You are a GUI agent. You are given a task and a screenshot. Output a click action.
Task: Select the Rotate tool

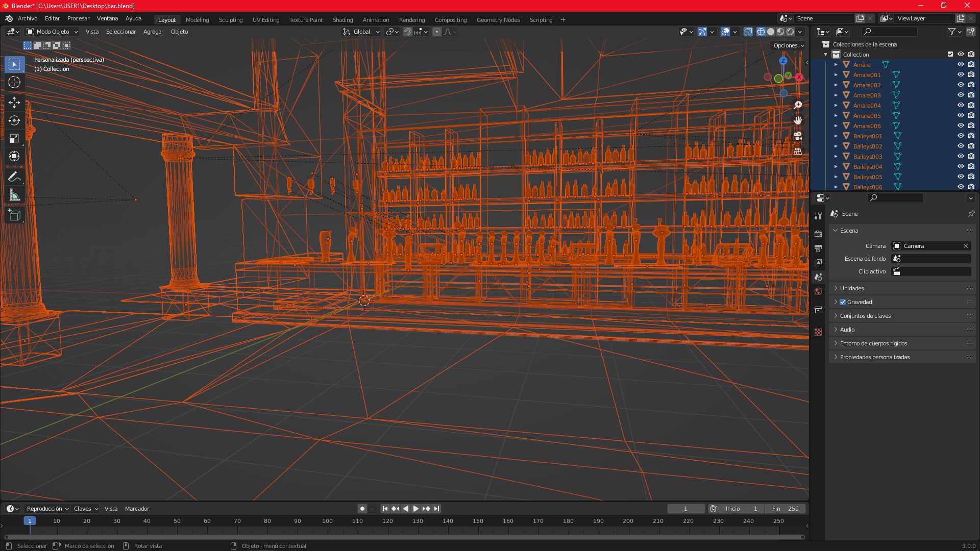click(x=14, y=120)
